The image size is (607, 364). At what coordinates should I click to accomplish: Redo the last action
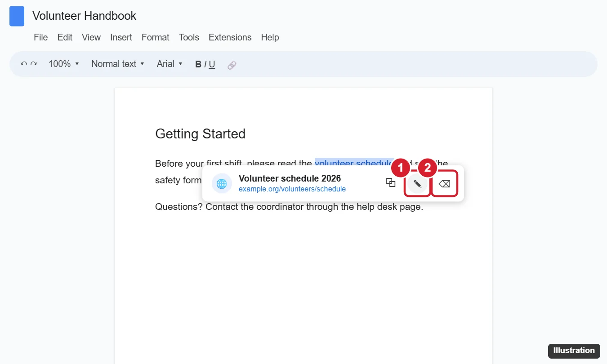click(x=34, y=64)
